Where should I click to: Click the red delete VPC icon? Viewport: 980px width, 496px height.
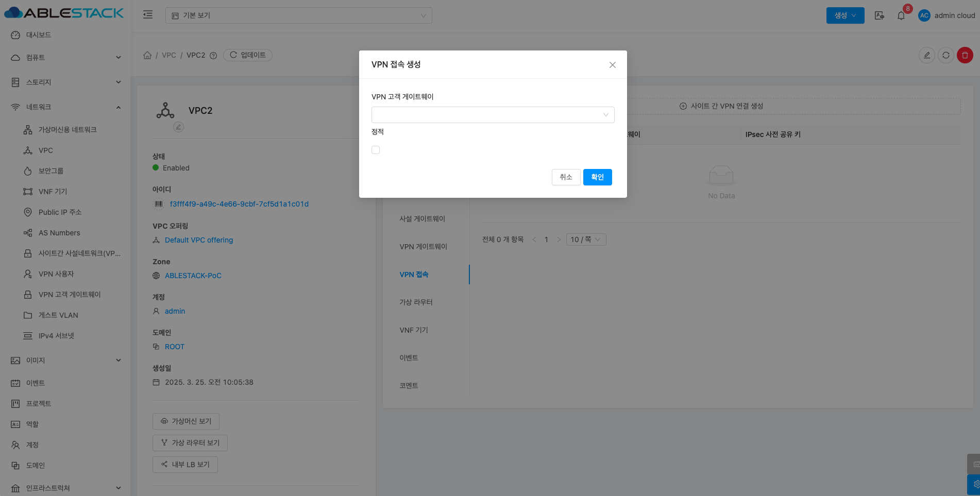(x=965, y=55)
